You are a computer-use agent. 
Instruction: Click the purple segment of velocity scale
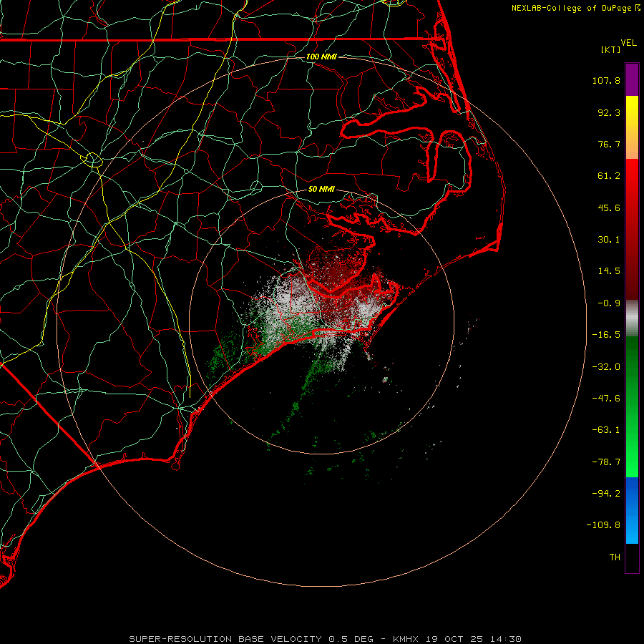point(632,79)
